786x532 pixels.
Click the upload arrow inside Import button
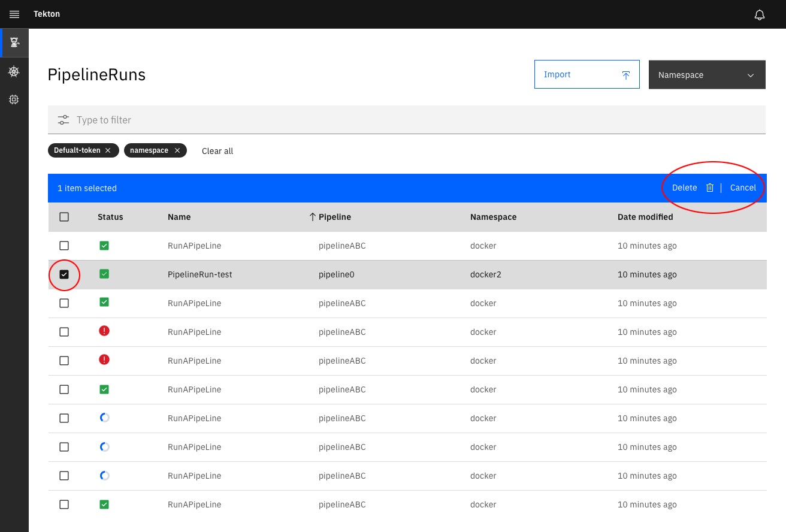(x=625, y=74)
